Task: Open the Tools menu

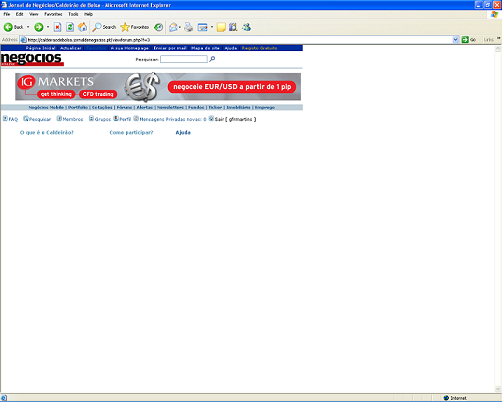Action: pos(73,14)
